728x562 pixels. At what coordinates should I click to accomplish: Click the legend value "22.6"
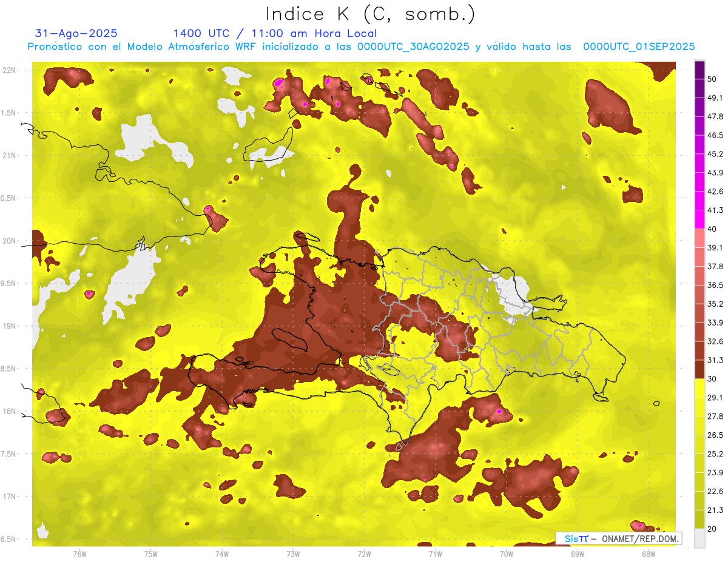coord(715,492)
